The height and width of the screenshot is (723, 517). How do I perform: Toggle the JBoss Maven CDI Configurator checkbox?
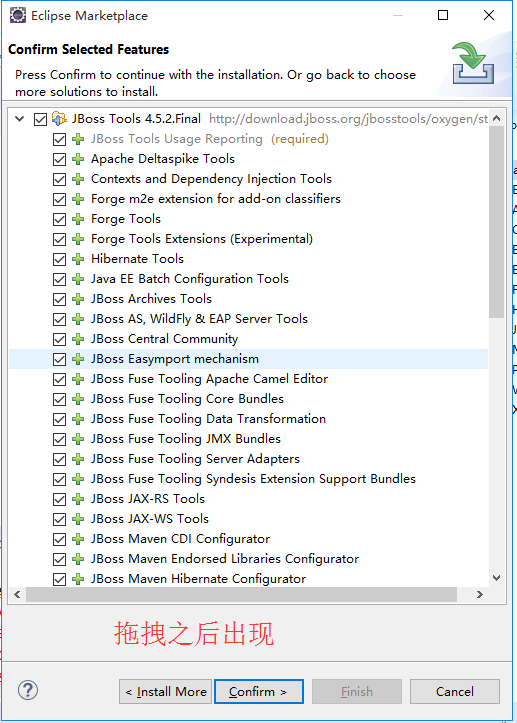59,539
